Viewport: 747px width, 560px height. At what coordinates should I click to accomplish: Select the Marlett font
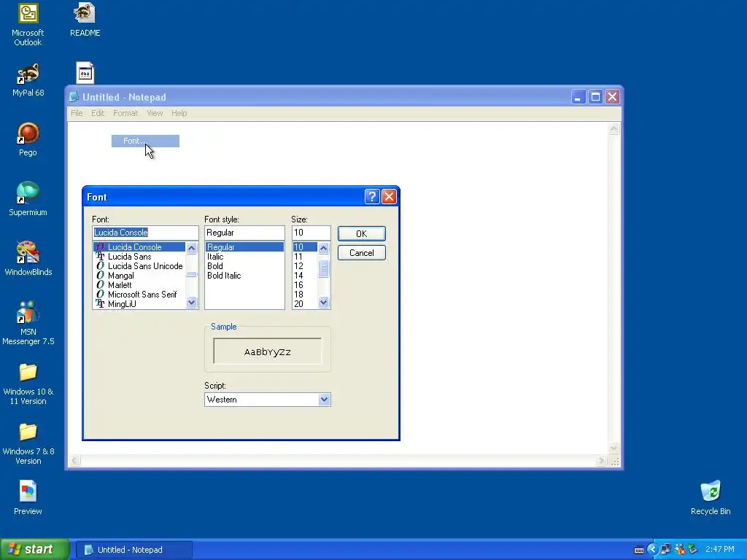point(120,285)
